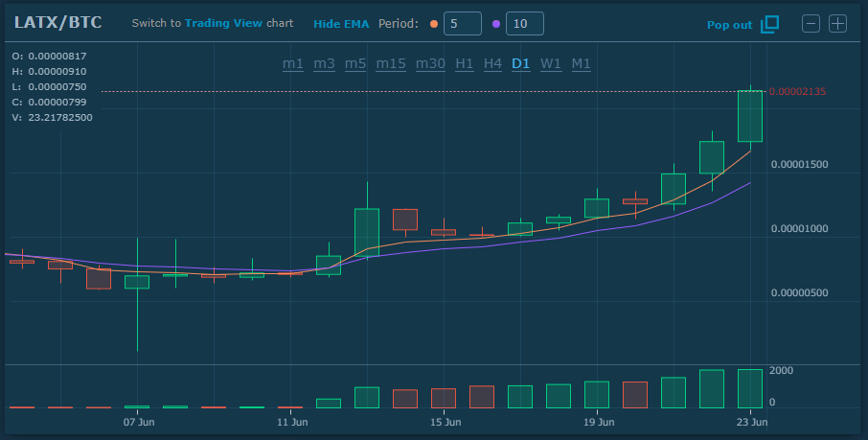The image size is (868, 440).
Task: Select the H4 timeframe
Action: click(492, 63)
